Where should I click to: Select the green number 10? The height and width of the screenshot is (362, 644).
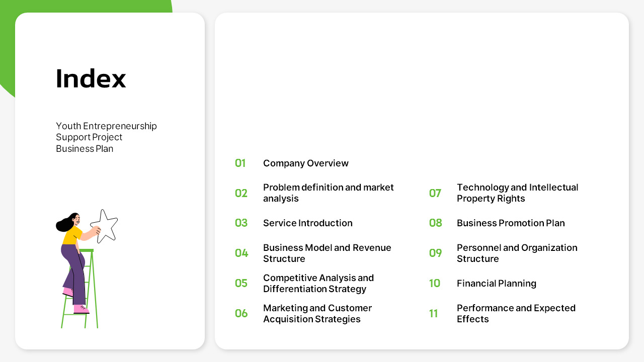tap(434, 283)
